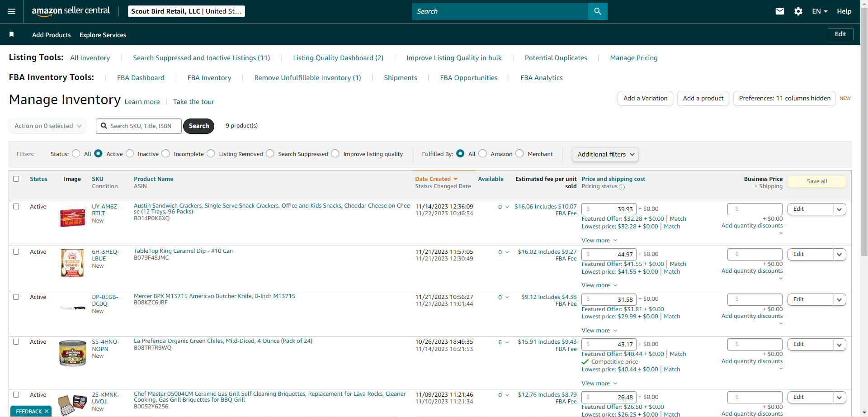868x417 pixels.
Task: Open Preferences: 11 columns hidden
Action: pyautogui.click(x=784, y=98)
